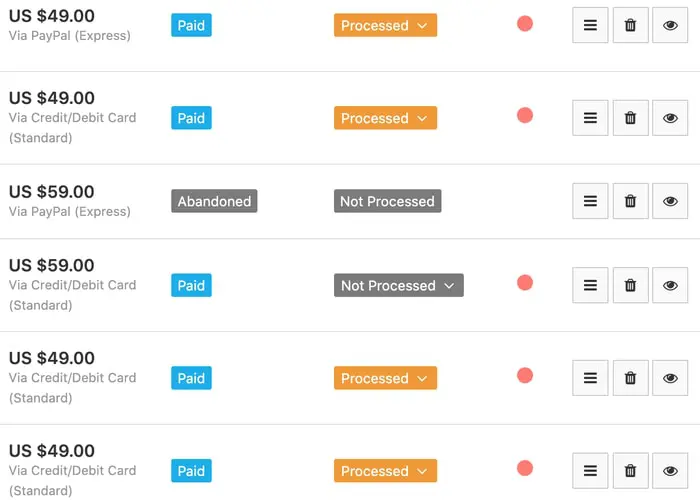The width and height of the screenshot is (700, 500).
Task: Open the menu icon for the $59.00 card order
Action: [x=590, y=285]
